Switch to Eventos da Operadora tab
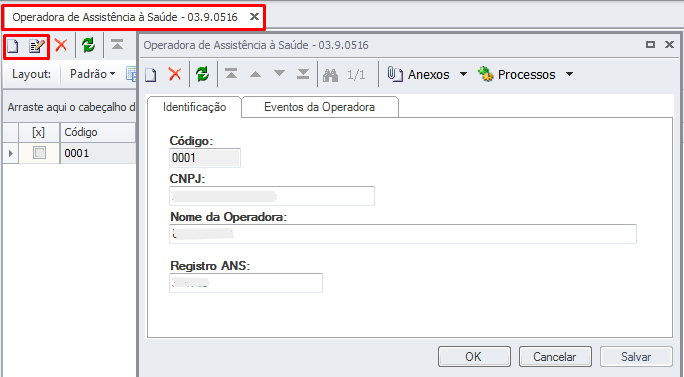 coord(319,107)
